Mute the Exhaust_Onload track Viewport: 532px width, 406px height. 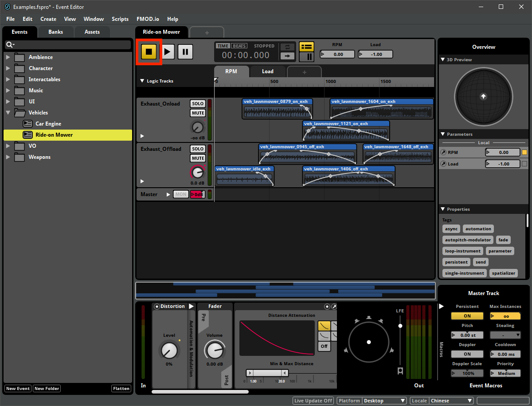(197, 113)
